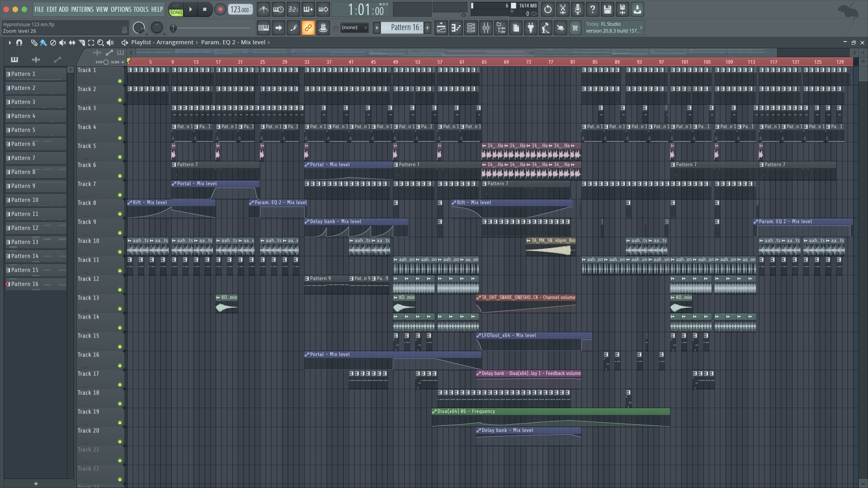
Task: Select Pattern 7 in picker list
Action: [x=36, y=158]
